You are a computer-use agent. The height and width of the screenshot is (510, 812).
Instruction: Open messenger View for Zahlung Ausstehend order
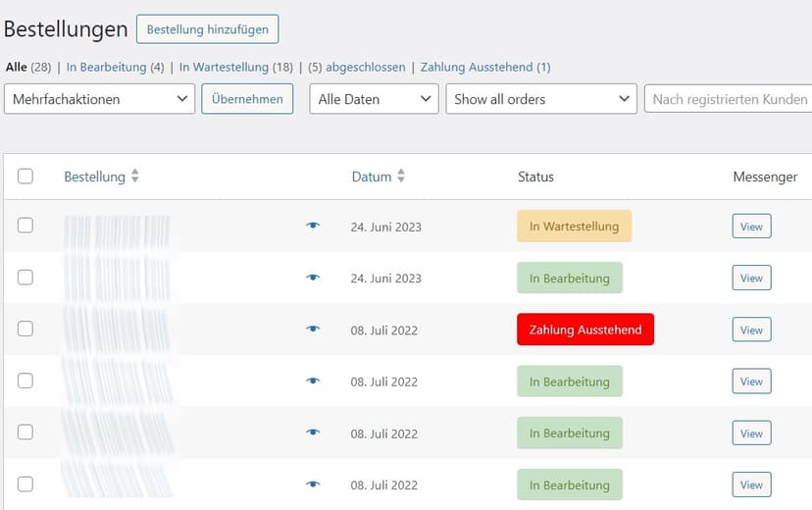[x=751, y=330]
